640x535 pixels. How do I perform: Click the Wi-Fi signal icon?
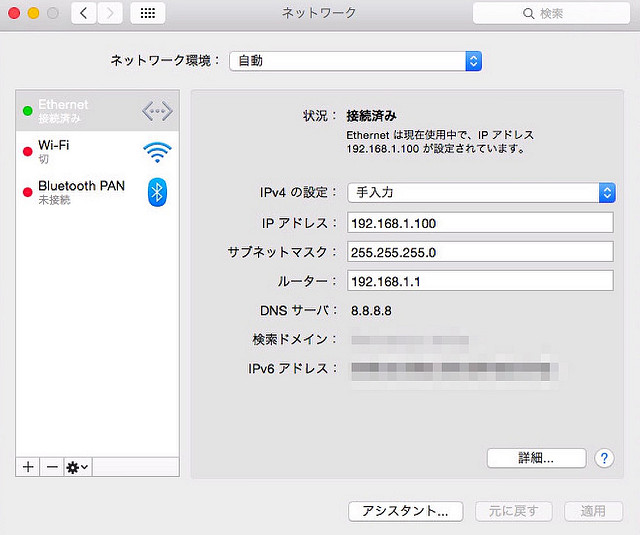[x=157, y=152]
